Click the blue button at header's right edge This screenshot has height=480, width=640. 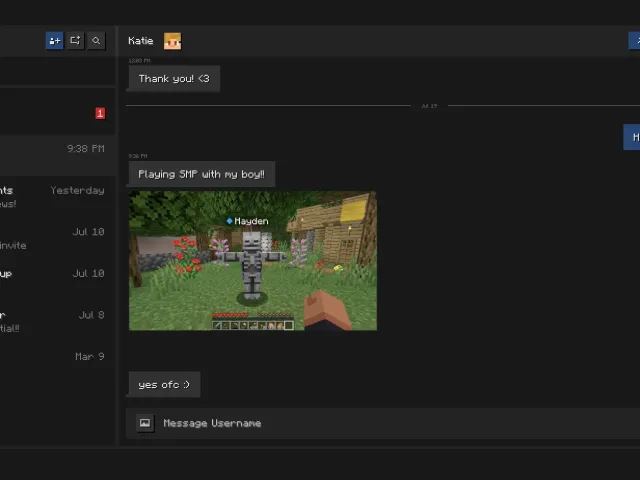coord(634,41)
